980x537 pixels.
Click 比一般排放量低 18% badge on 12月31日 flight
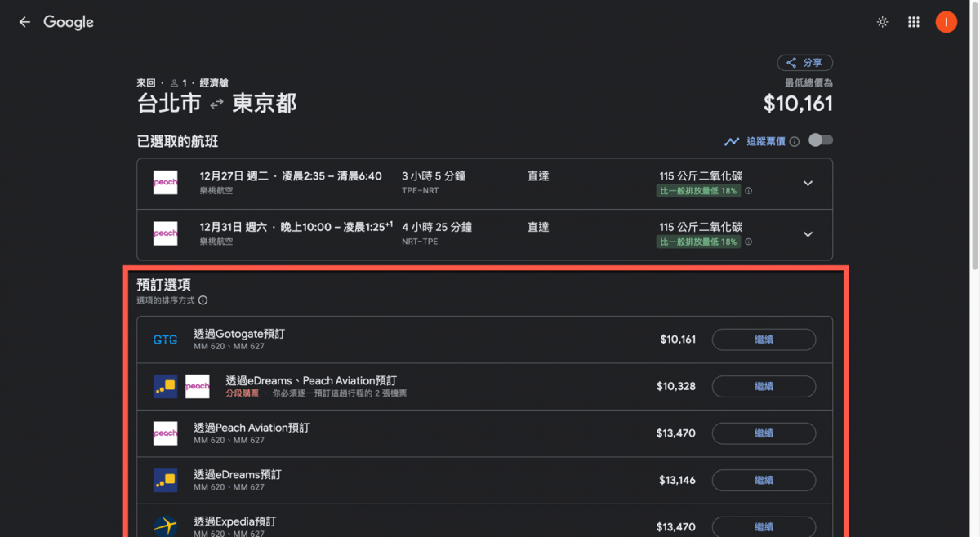pyautogui.click(x=698, y=242)
